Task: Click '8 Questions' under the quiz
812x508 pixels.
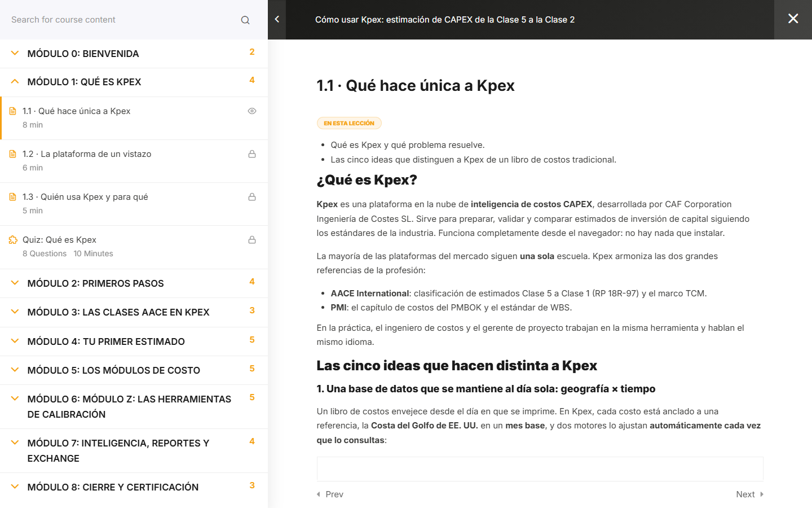Action: pos(45,253)
